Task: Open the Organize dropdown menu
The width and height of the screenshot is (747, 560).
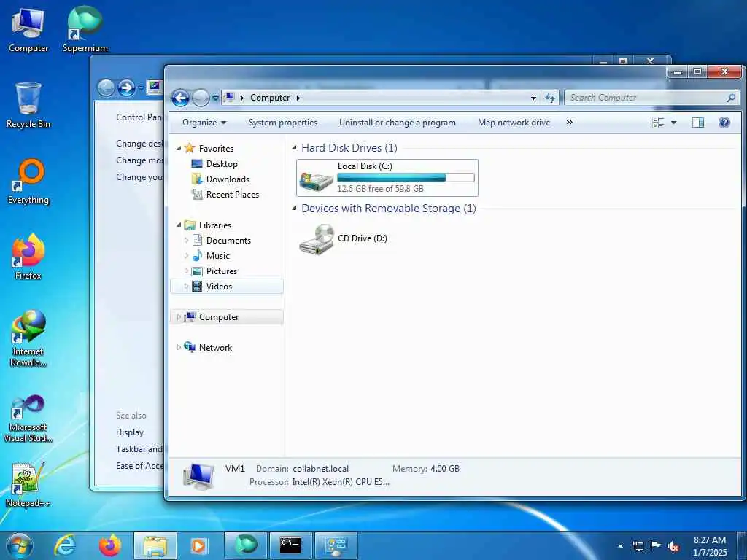Action: pyautogui.click(x=204, y=122)
